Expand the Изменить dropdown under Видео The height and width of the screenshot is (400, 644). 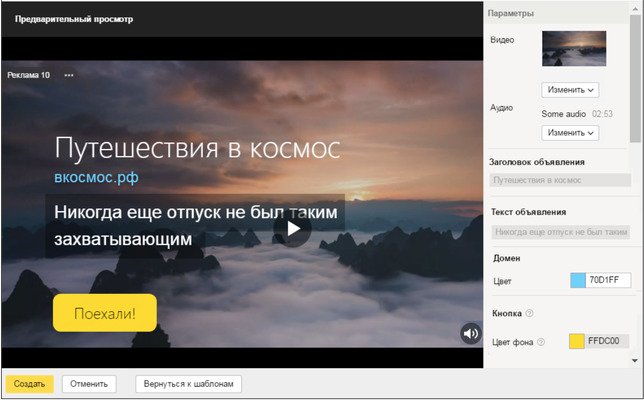tap(570, 90)
